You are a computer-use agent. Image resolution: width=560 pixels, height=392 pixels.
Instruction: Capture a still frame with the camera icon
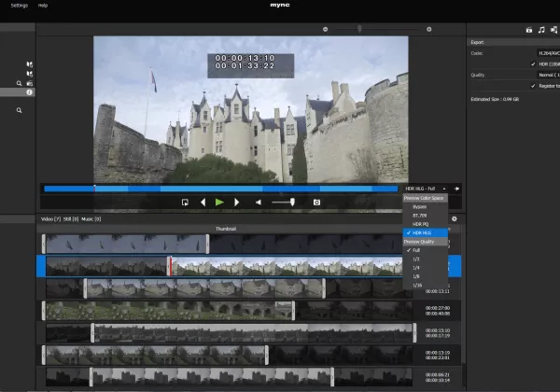click(x=316, y=203)
